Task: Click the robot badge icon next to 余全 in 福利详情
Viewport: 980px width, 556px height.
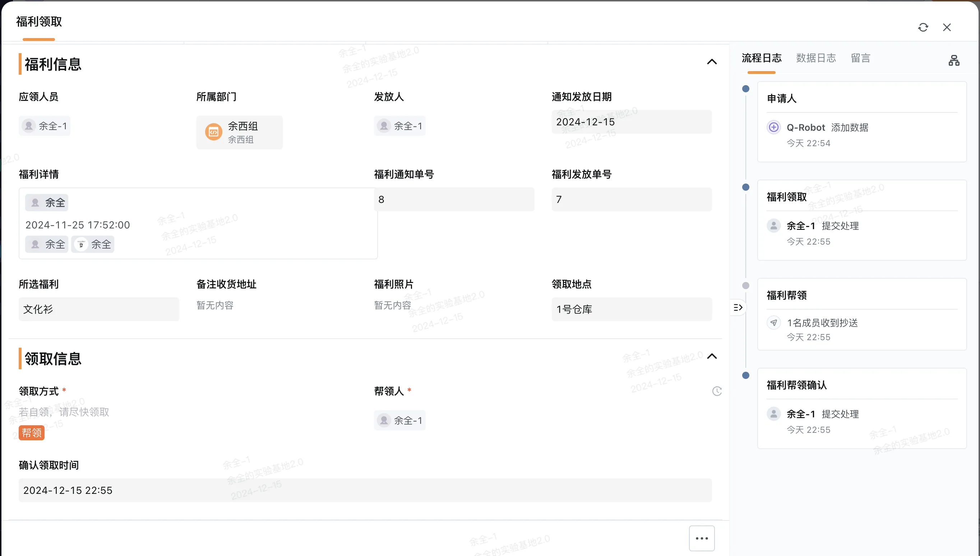Action: click(82, 244)
